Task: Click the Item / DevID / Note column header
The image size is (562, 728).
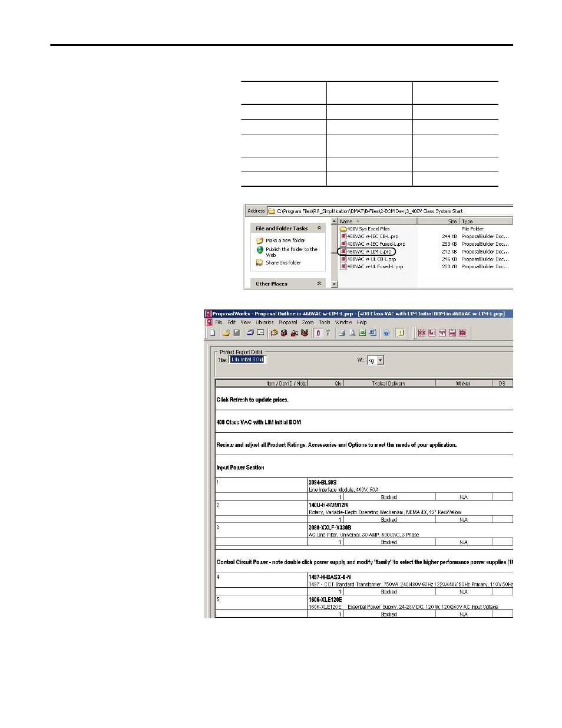Action: 262,383
